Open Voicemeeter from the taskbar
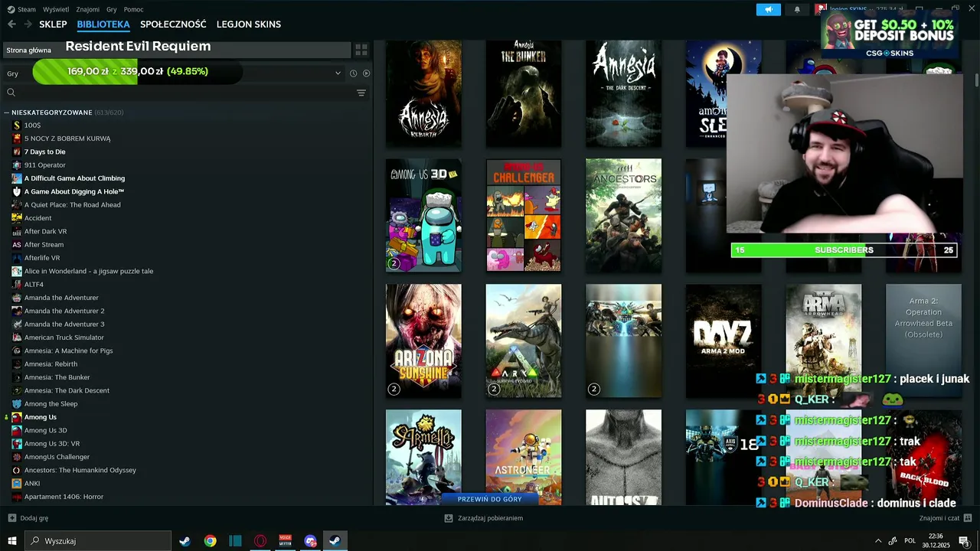Image resolution: width=980 pixels, height=551 pixels. pos(285,541)
